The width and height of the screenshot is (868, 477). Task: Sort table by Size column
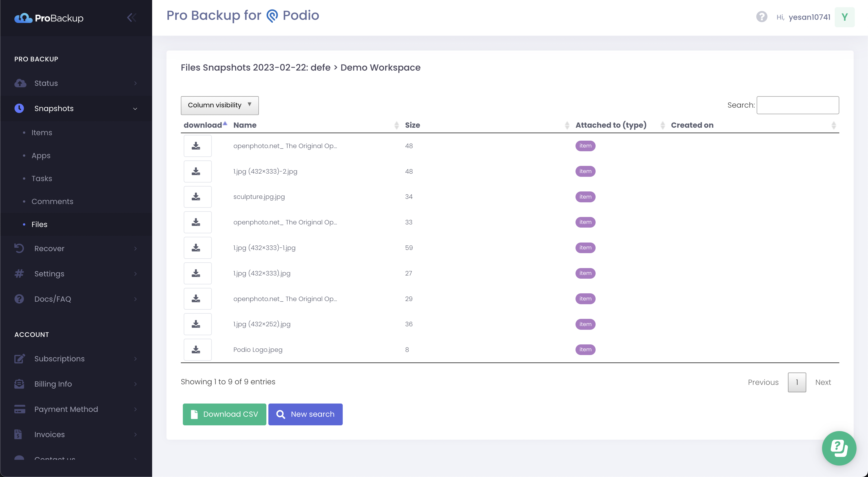412,125
